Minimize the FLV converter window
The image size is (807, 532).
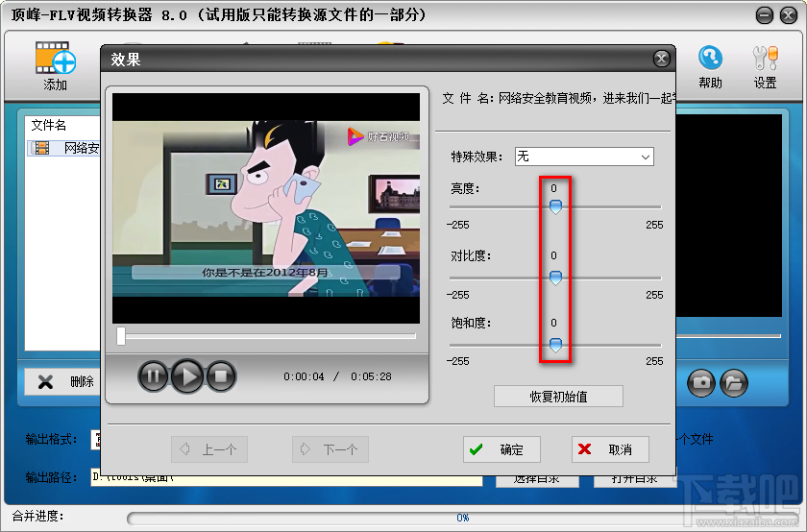coord(765,15)
